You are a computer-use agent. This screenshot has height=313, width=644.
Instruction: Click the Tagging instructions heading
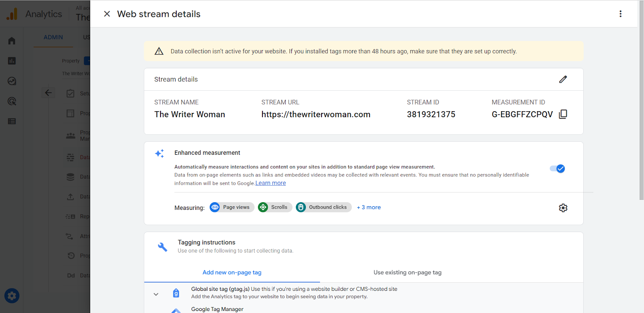coord(206,242)
